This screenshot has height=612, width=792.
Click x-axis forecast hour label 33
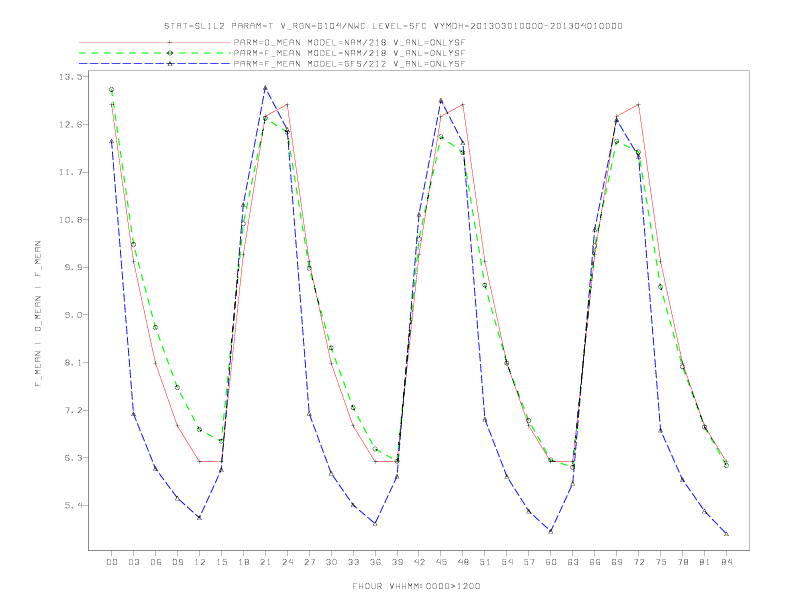click(x=353, y=562)
